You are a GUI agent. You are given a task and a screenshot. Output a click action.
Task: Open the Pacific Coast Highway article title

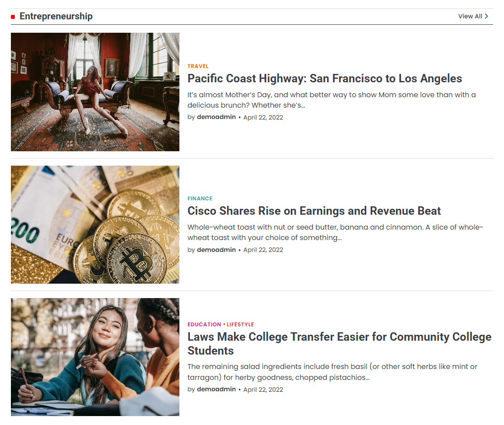pyautogui.click(x=325, y=78)
